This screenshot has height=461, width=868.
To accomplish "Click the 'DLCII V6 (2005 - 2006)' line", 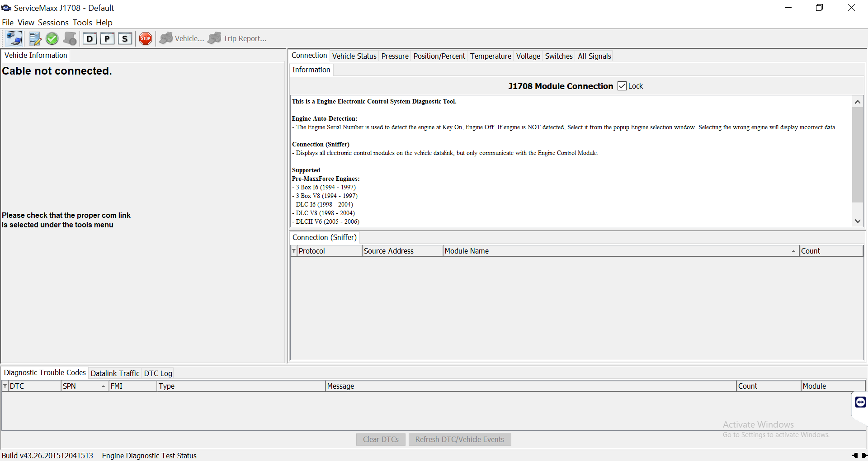I will tap(326, 221).
